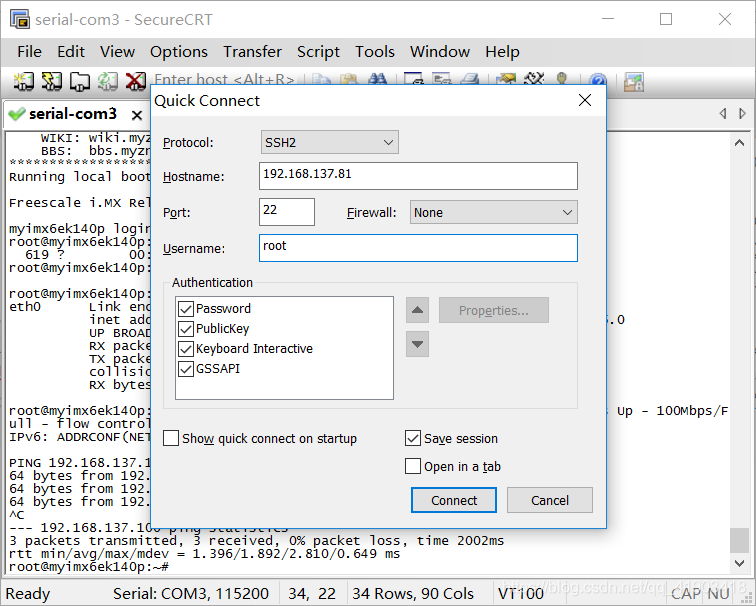756x606 pixels.
Task: Click the terminal prompt line root@myimx6ek140p:~#
Action: tap(89, 566)
